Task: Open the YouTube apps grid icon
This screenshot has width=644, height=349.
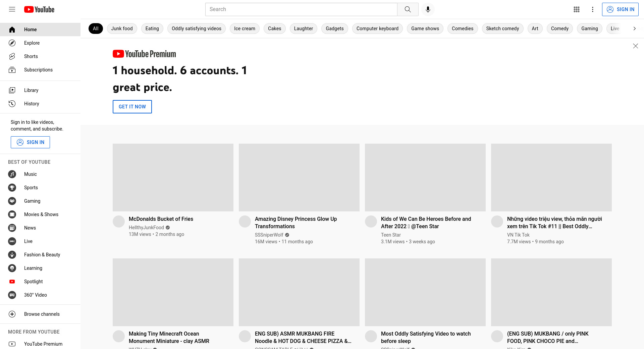Action: 577,9
